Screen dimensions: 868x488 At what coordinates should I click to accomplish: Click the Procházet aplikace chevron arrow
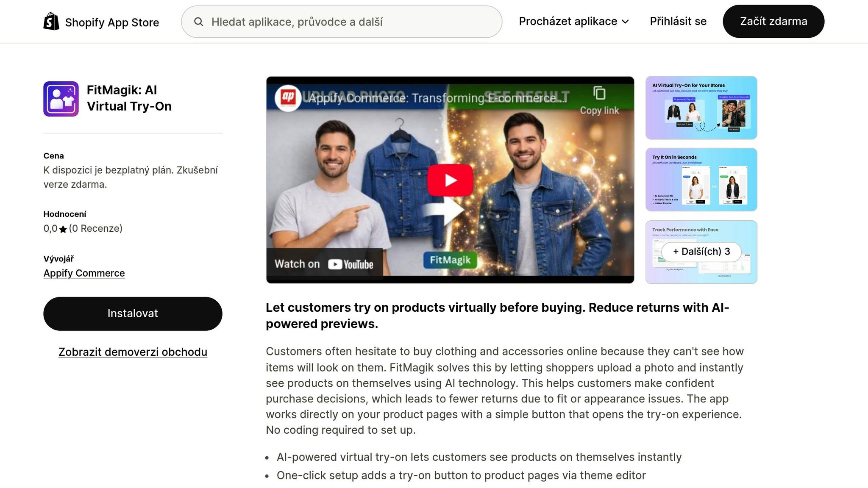coord(626,22)
